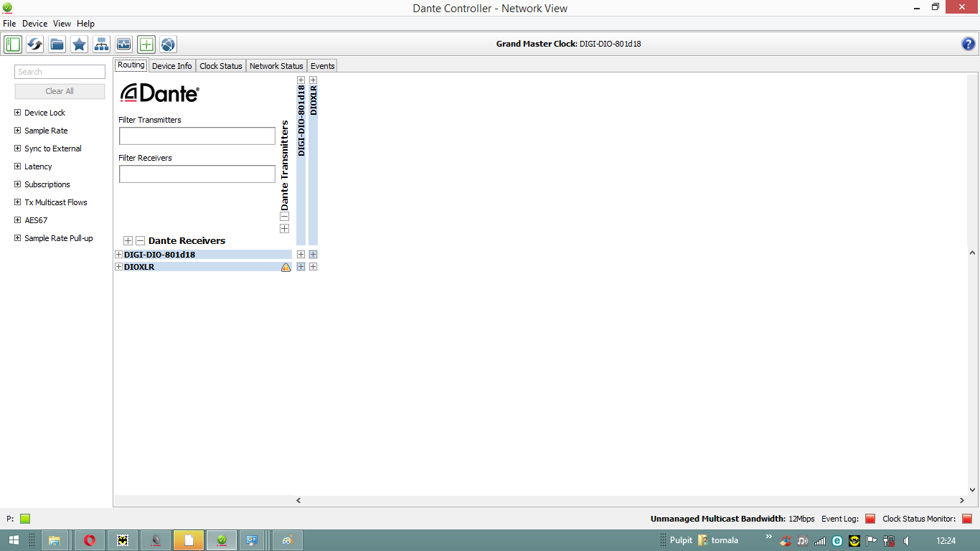The height and width of the screenshot is (551, 980).
Task: Expand the Latency filter
Action: (18, 166)
